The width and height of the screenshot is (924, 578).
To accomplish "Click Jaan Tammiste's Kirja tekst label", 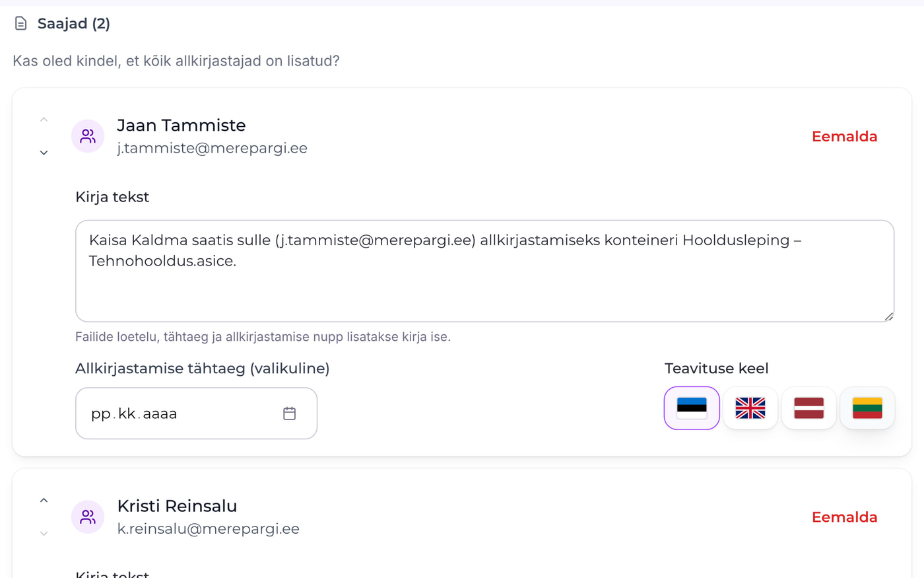I will 112,197.
